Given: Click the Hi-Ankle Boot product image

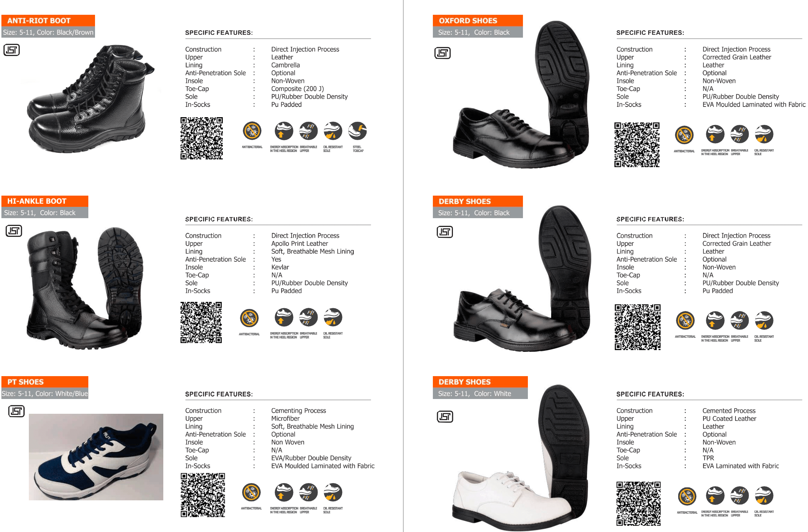Looking at the screenshot, I should click(x=84, y=289).
